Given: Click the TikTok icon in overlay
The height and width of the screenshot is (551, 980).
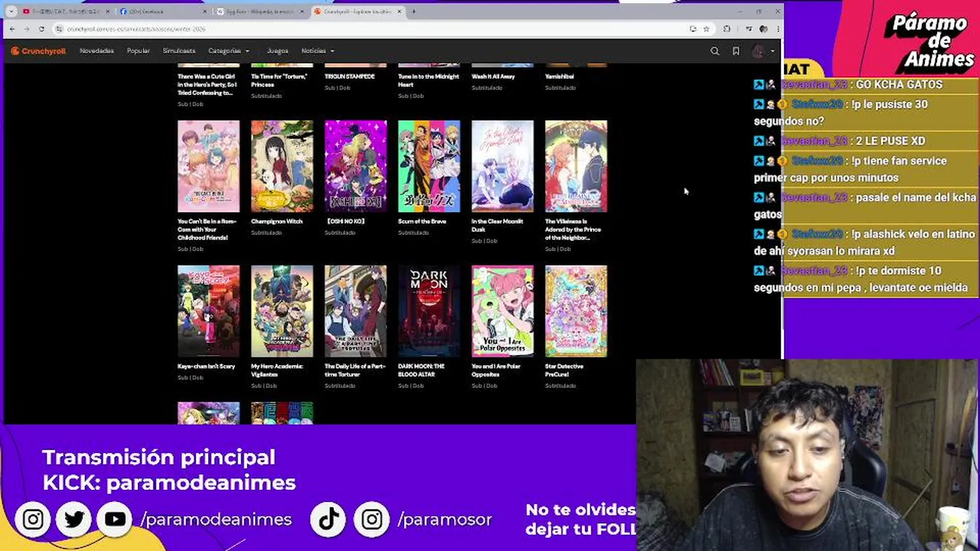Looking at the screenshot, I should coord(329,520).
